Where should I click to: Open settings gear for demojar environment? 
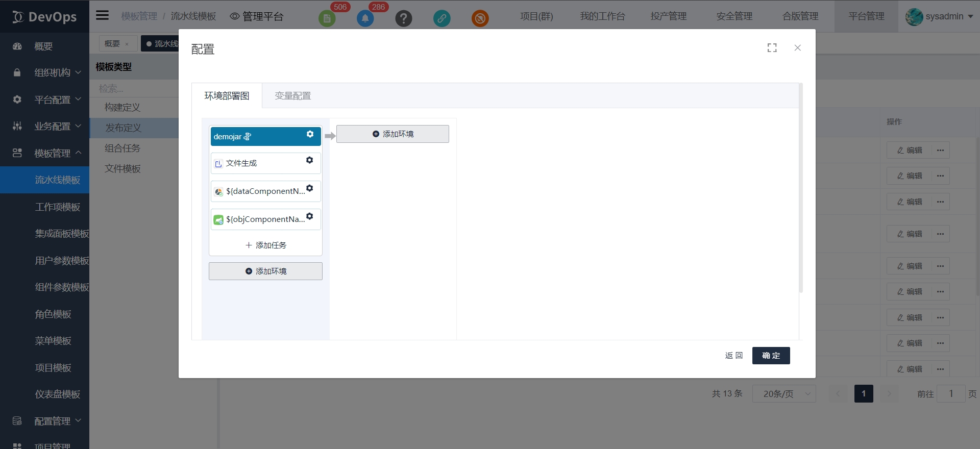(310, 134)
